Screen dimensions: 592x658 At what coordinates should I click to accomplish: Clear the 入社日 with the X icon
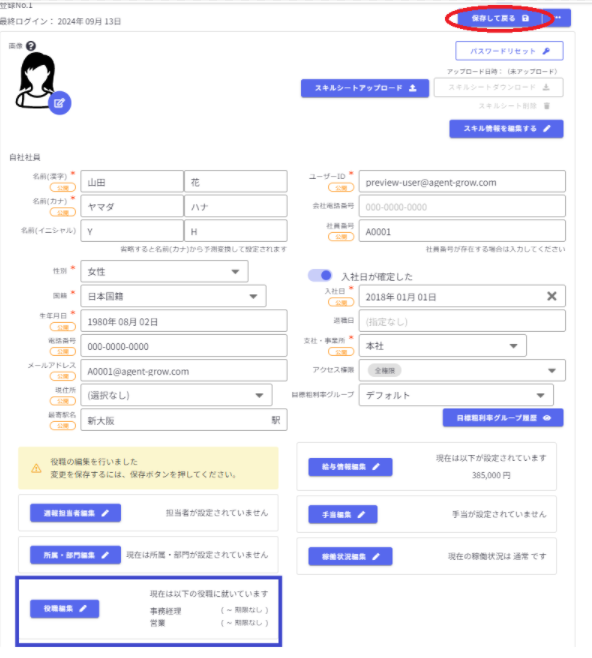(552, 296)
